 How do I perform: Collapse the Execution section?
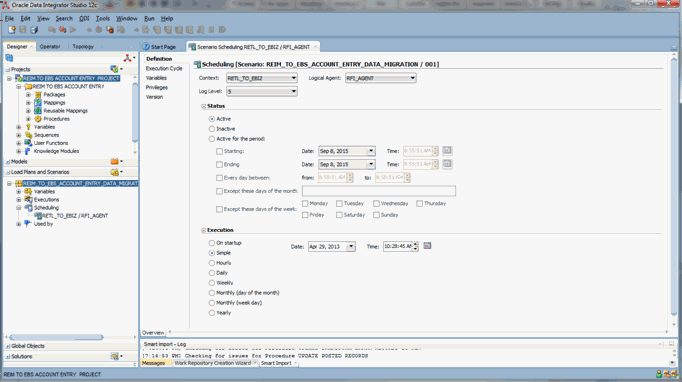[203, 230]
